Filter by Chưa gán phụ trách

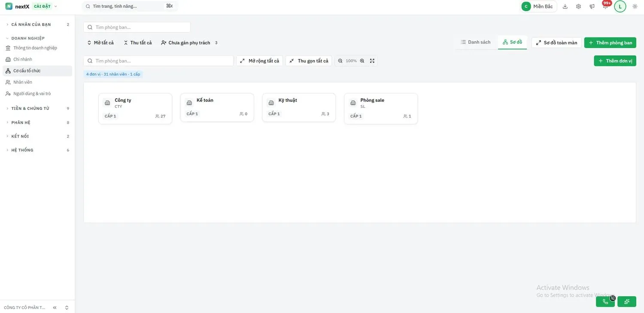click(x=189, y=43)
